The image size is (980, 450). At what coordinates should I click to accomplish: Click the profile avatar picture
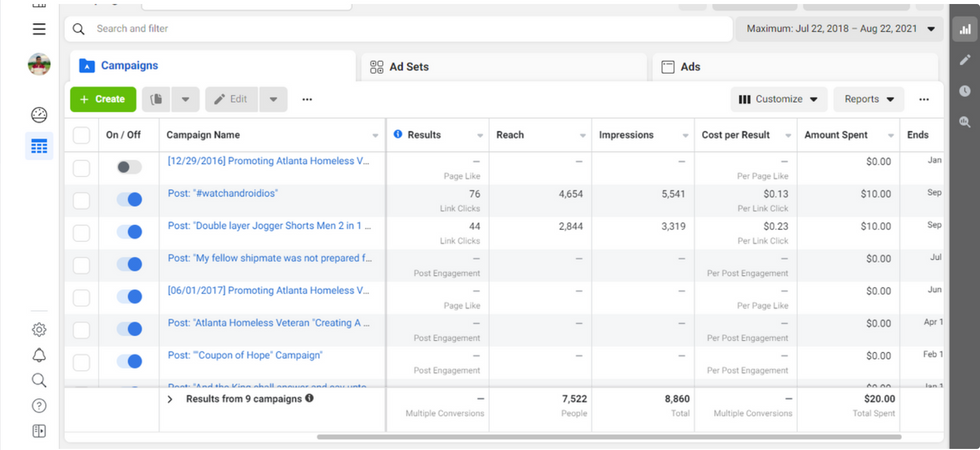click(x=39, y=64)
